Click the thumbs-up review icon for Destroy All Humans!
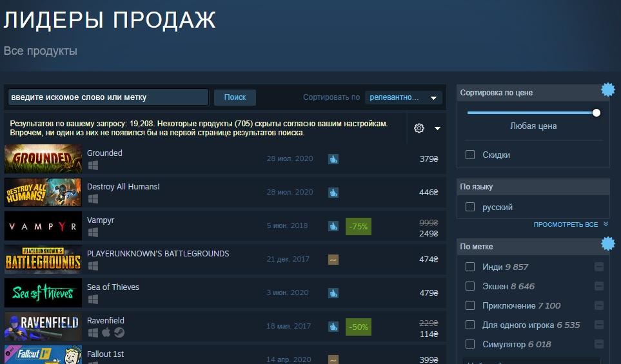 coord(333,193)
